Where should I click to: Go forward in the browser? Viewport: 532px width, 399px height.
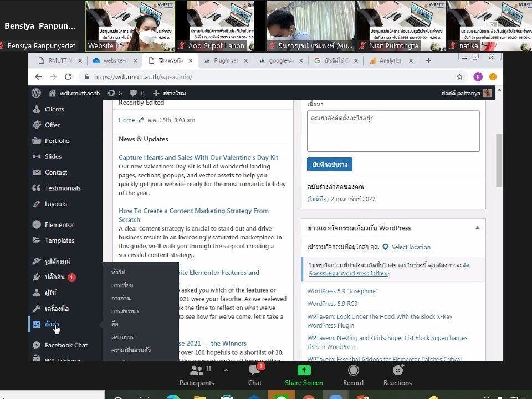click(x=53, y=77)
